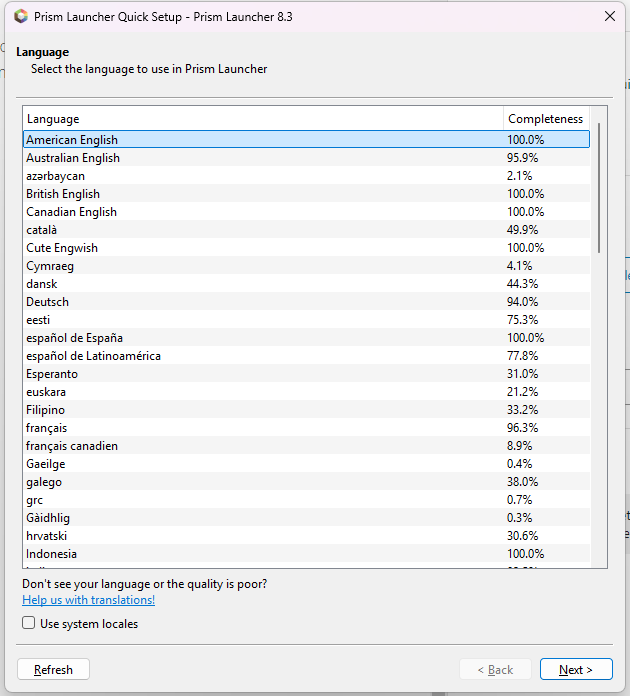Click the 33.2% completeness value
Image resolution: width=630 pixels, height=696 pixels.
pyautogui.click(x=523, y=410)
